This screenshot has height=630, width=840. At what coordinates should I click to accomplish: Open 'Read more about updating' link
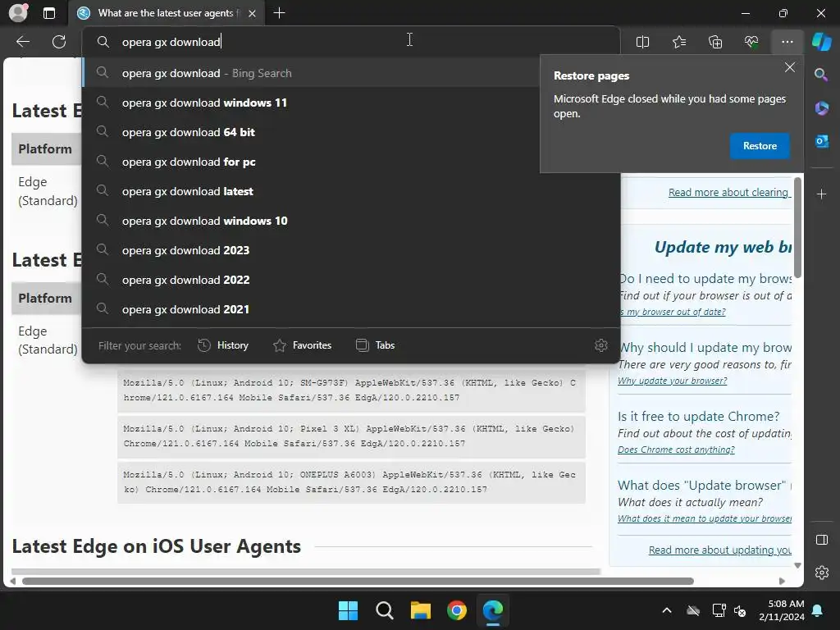click(719, 550)
